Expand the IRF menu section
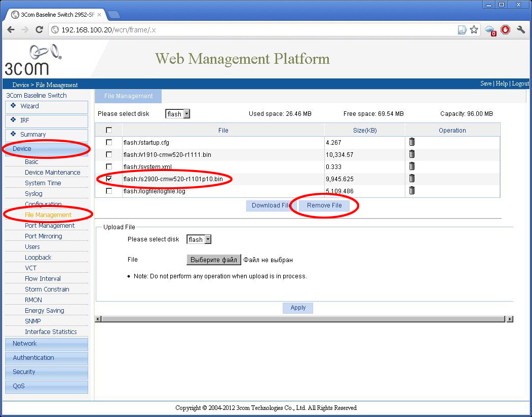The image size is (532, 417). click(x=47, y=121)
